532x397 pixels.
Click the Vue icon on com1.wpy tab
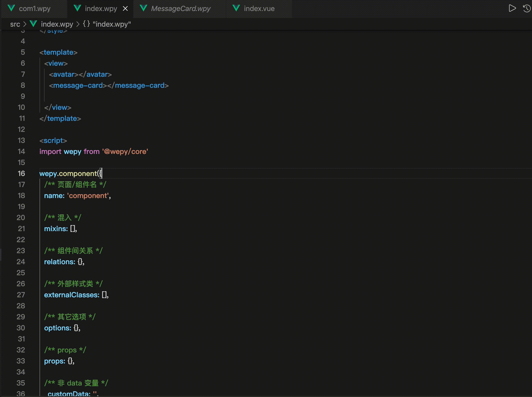[11, 9]
